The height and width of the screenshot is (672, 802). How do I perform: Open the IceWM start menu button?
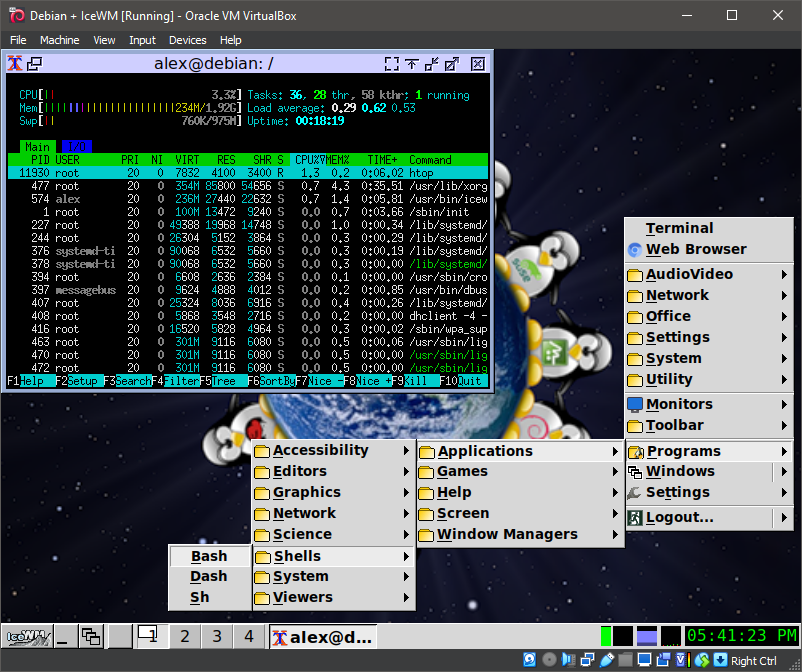tap(27, 636)
